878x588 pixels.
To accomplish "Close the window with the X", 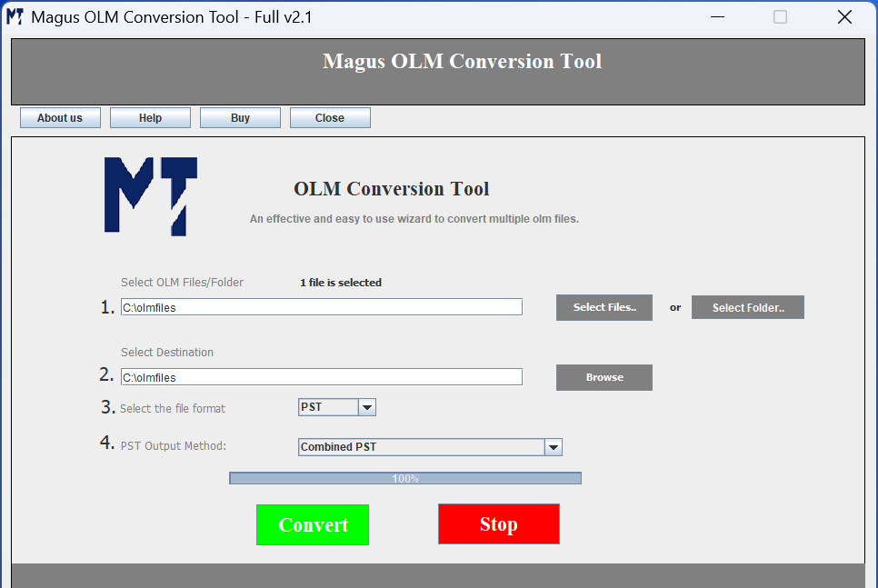I will click(x=844, y=16).
